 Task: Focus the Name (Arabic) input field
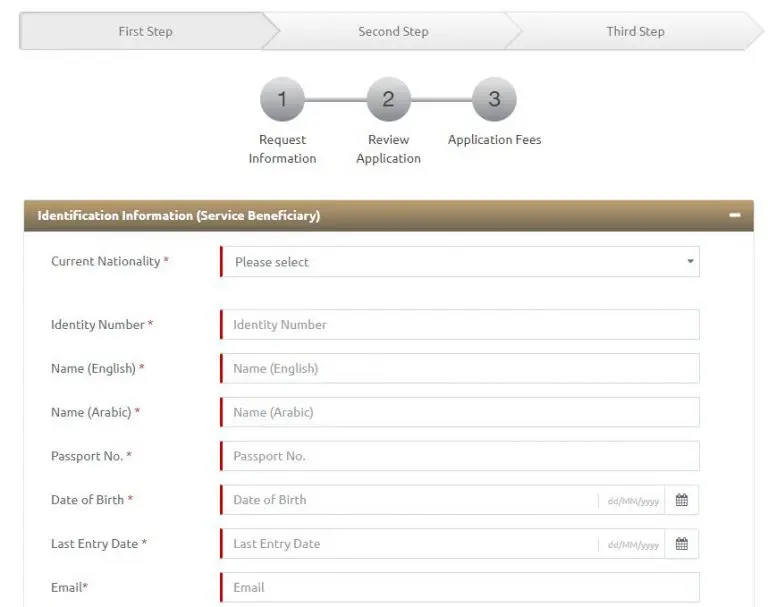pos(460,412)
